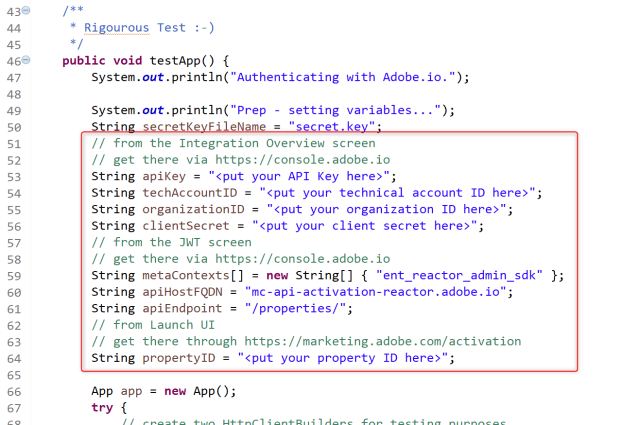
Task: Click the "<put your API Key here>" placeholder
Action: (299, 176)
